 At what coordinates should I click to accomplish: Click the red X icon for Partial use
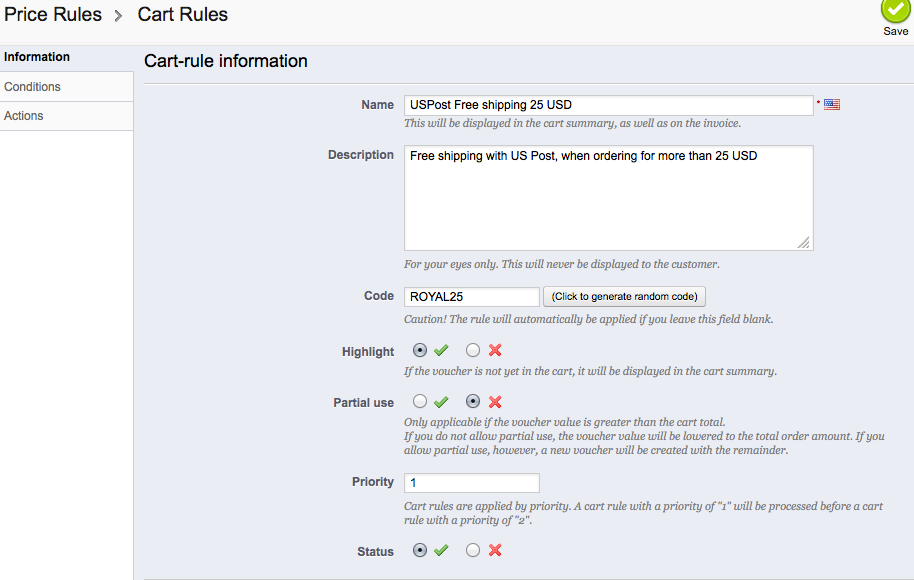click(x=495, y=402)
